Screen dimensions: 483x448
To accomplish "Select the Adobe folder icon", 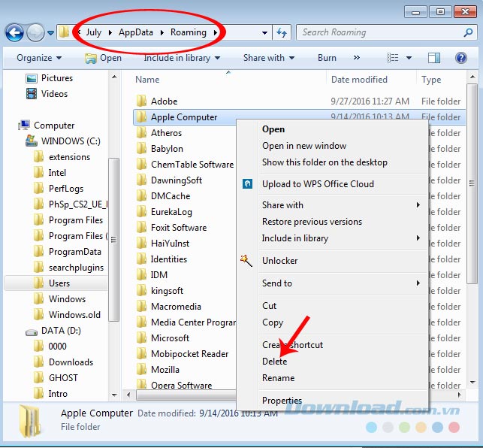I will [x=141, y=101].
